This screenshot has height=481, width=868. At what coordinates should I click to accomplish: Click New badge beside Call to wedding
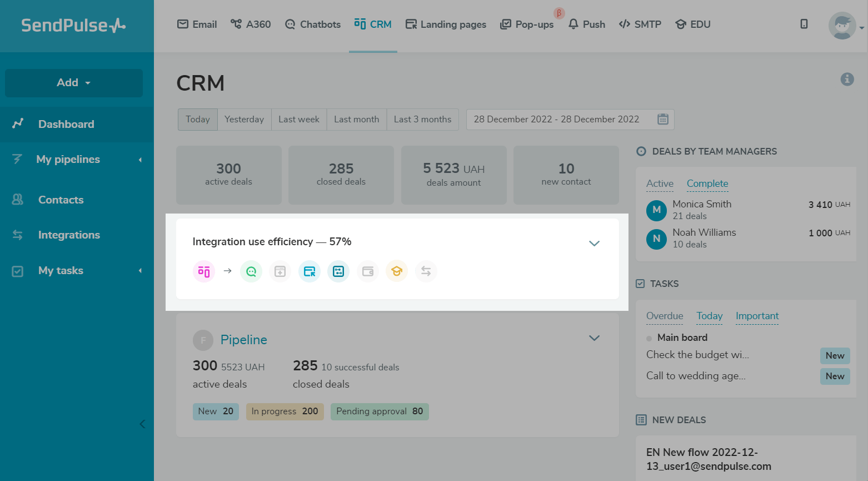click(835, 376)
